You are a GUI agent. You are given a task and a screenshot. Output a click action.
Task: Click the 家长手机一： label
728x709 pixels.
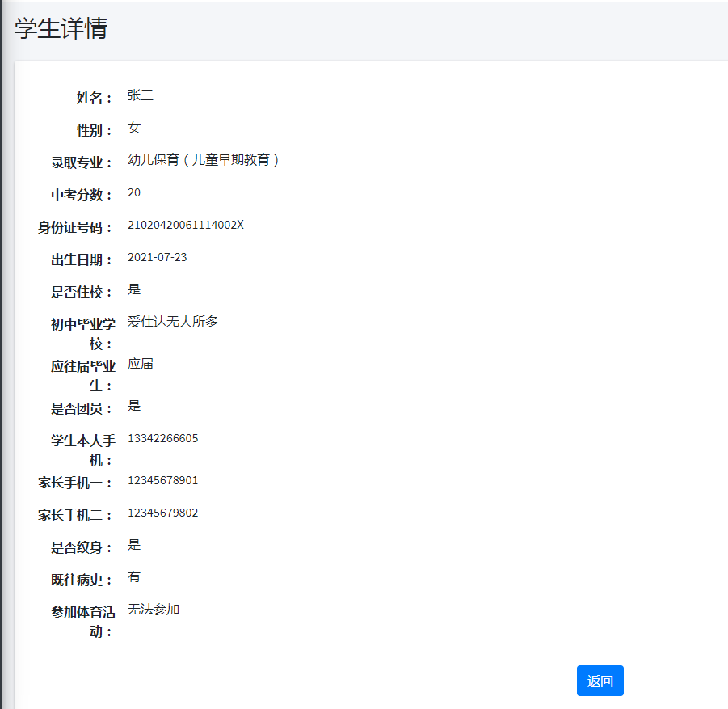tap(75, 483)
